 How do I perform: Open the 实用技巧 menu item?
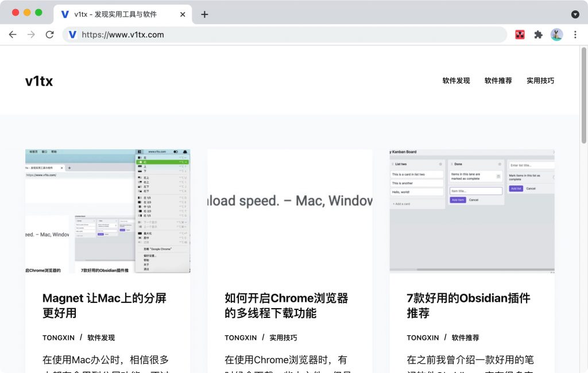(540, 80)
